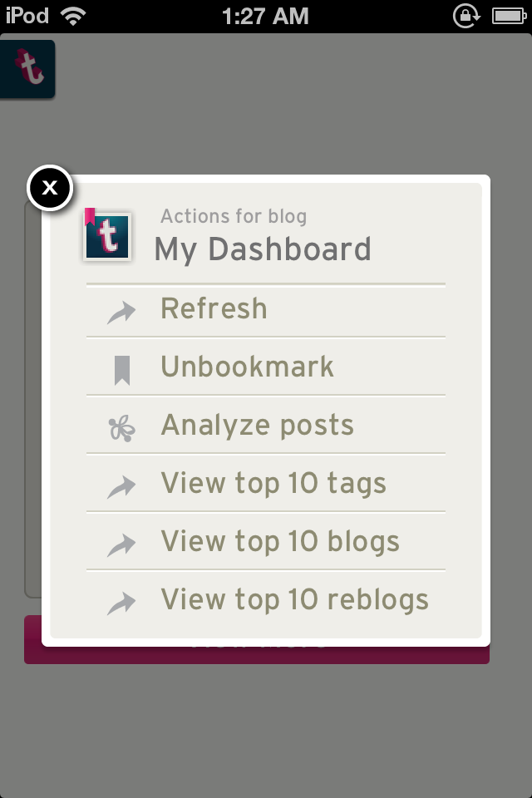Click the arrow icon beside View top 10 tags
Viewport: 532px width, 798px height.
click(x=121, y=487)
